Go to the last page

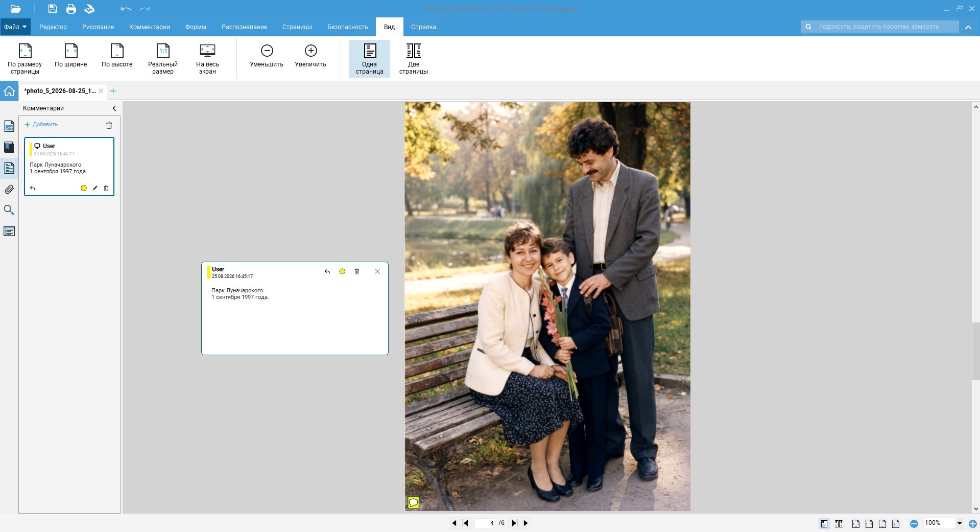click(515, 523)
